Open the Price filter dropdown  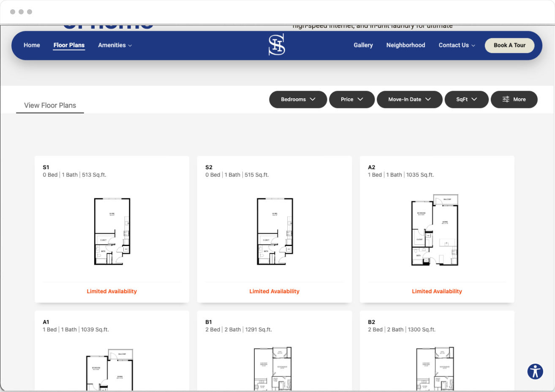tap(352, 100)
